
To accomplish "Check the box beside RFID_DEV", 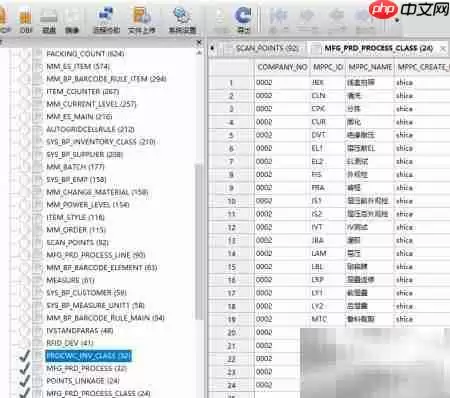I will (24, 343).
